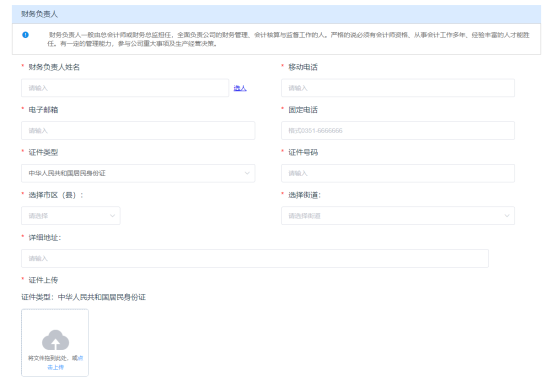Click the ID upload drop area box
The image size is (554, 388).
(55, 343)
